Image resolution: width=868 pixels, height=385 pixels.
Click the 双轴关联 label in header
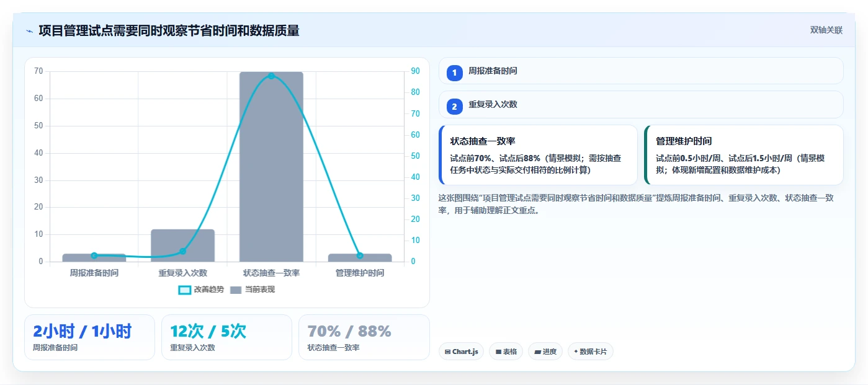click(826, 30)
